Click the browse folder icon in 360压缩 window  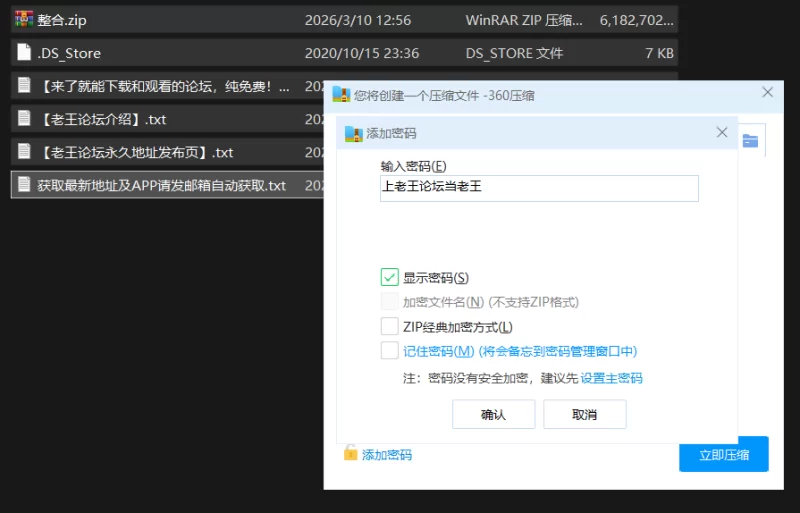click(x=749, y=141)
